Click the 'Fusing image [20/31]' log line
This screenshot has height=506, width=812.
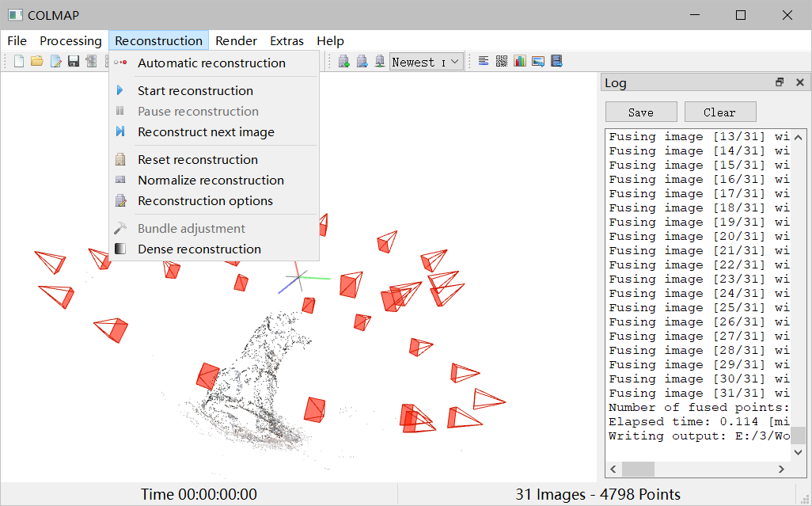pos(699,237)
